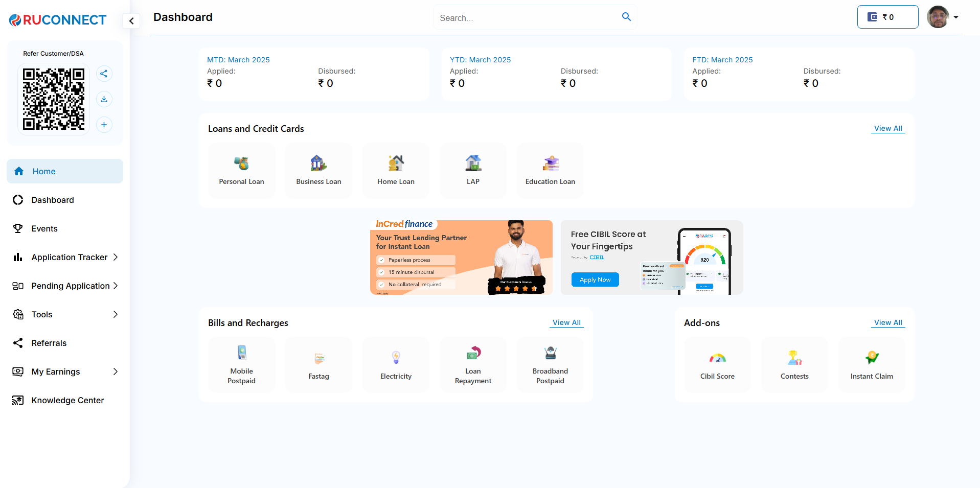The height and width of the screenshot is (488, 980).
Task: Click View All for Loans and Credit Cards
Action: coord(887,128)
